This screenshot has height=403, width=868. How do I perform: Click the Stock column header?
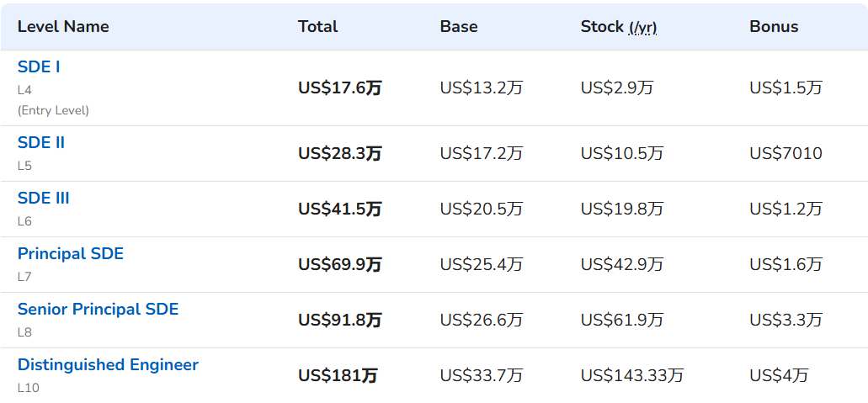point(602,27)
